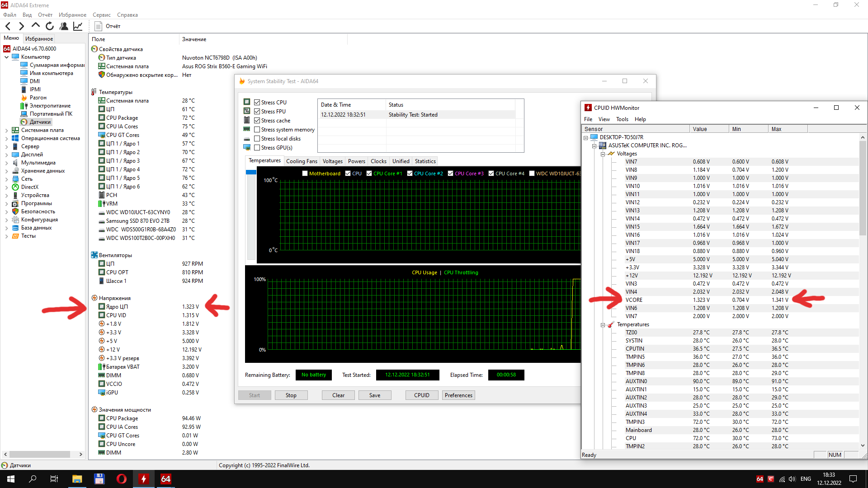Toggle the Motherboard temperature graph checkbox
The height and width of the screenshot is (488, 868).
305,174
